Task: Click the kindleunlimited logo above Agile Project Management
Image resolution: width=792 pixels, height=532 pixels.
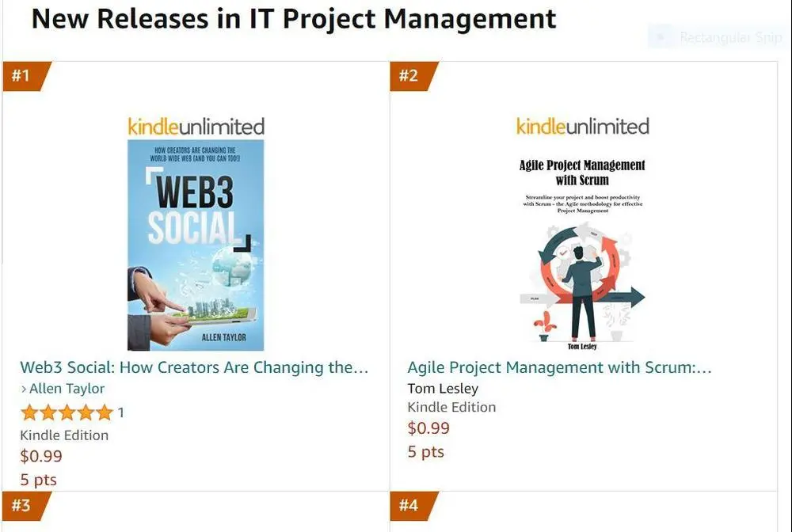Action: (x=582, y=126)
